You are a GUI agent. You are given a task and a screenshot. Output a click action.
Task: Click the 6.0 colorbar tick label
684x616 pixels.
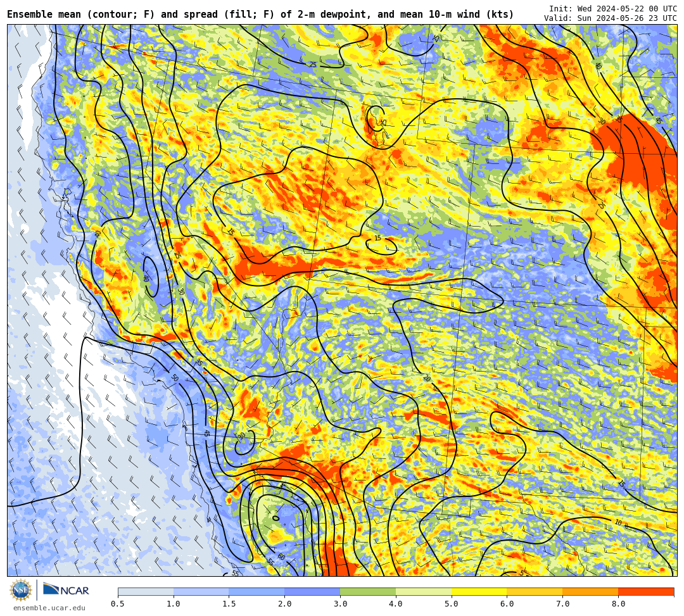tap(507, 604)
